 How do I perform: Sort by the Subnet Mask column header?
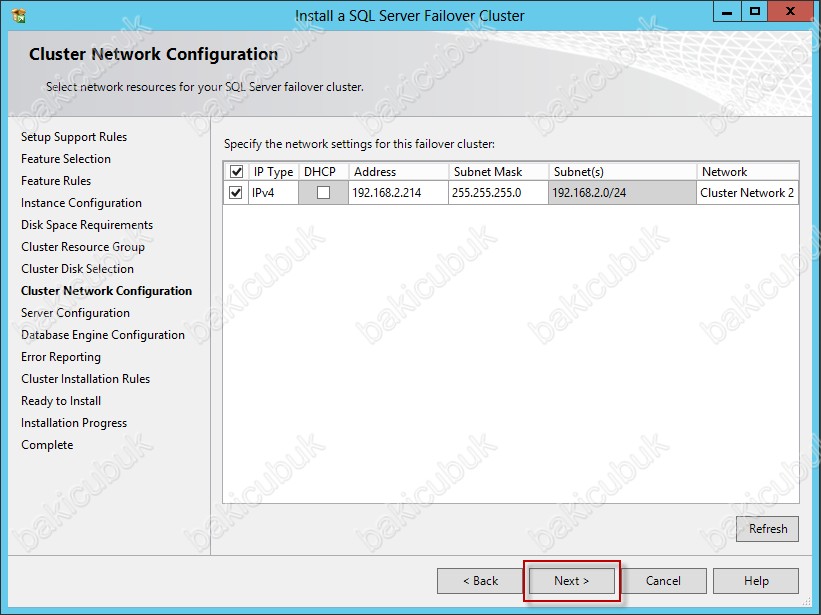pyautogui.click(x=498, y=172)
